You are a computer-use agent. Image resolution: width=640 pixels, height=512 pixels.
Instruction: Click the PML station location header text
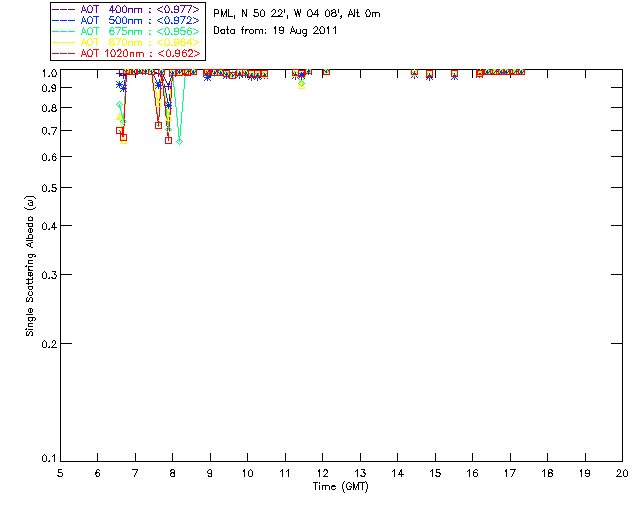[297, 14]
